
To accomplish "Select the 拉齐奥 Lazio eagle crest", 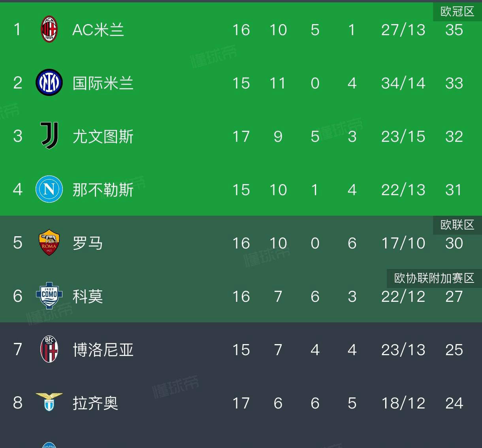I will pyautogui.click(x=49, y=403).
